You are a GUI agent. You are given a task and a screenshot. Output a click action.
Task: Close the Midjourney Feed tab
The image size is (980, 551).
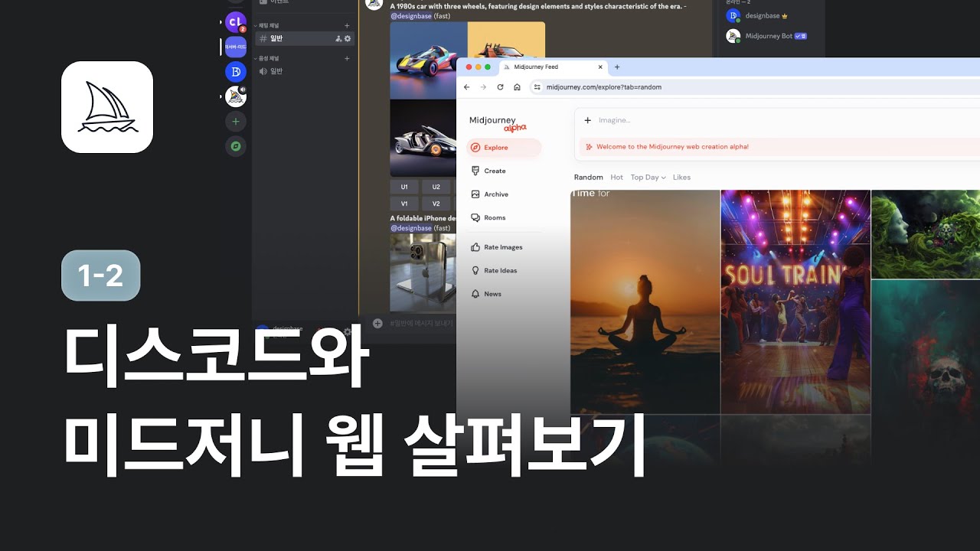[599, 67]
